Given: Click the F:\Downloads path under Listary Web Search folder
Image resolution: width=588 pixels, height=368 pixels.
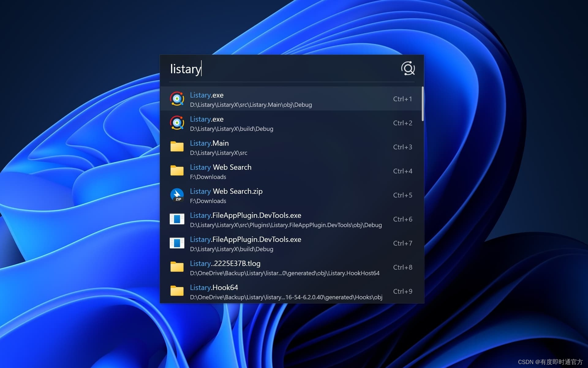Looking at the screenshot, I should pyautogui.click(x=208, y=177).
